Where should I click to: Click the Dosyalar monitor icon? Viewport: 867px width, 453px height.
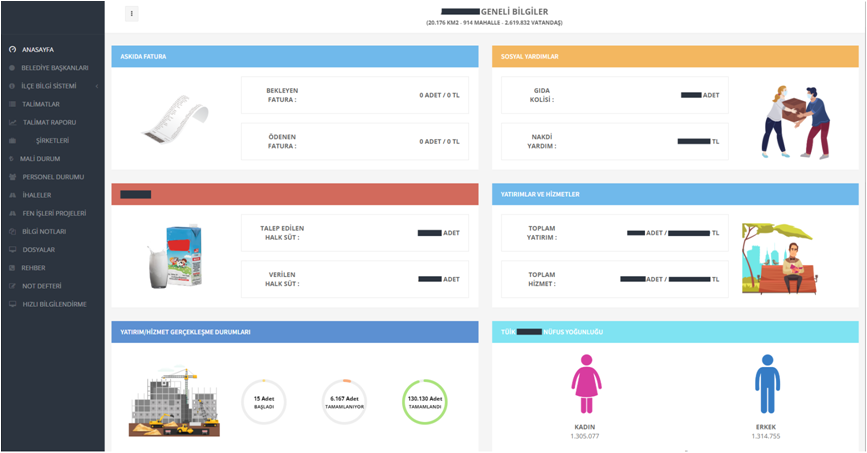coord(12,250)
